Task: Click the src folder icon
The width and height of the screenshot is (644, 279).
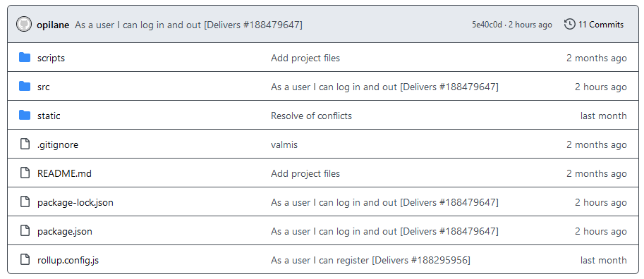Action: click(25, 87)
